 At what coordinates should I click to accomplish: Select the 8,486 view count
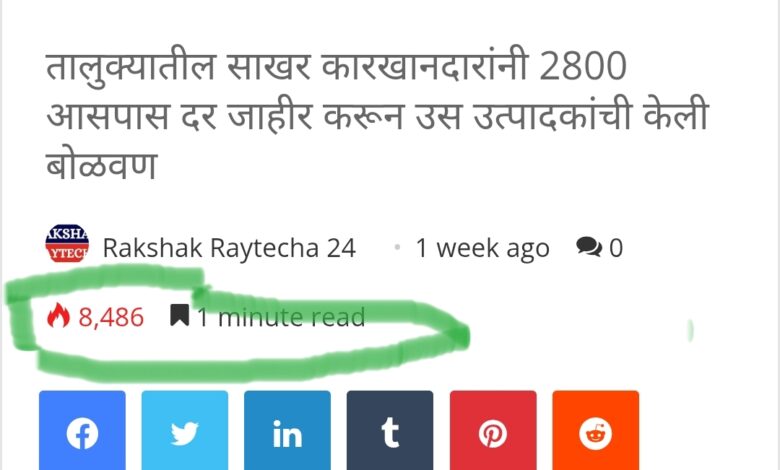tap(111, 317)
